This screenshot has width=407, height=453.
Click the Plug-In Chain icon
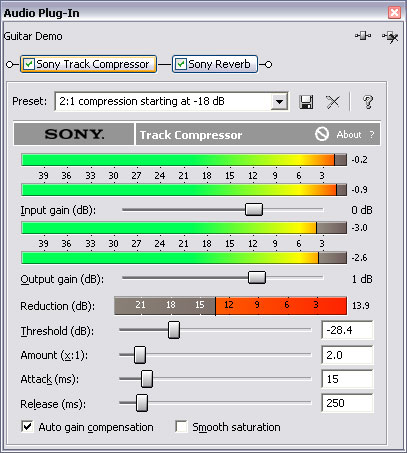pos(363,36)
